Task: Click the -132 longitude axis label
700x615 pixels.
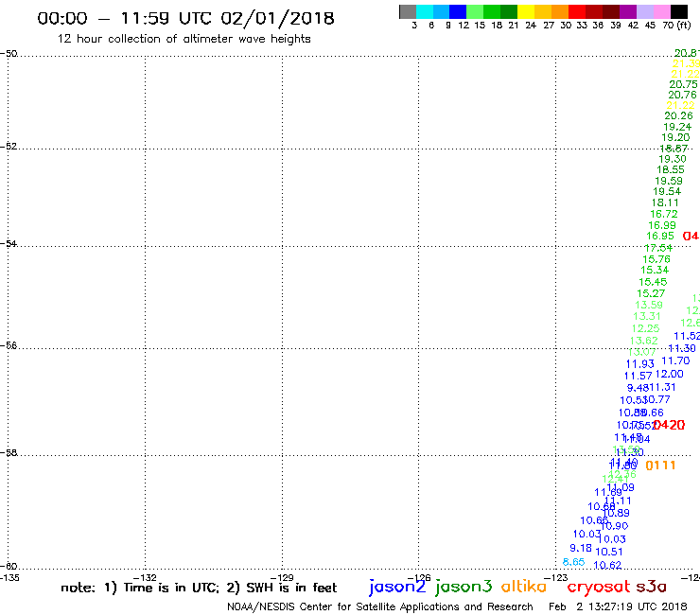Action: [145, 578]
